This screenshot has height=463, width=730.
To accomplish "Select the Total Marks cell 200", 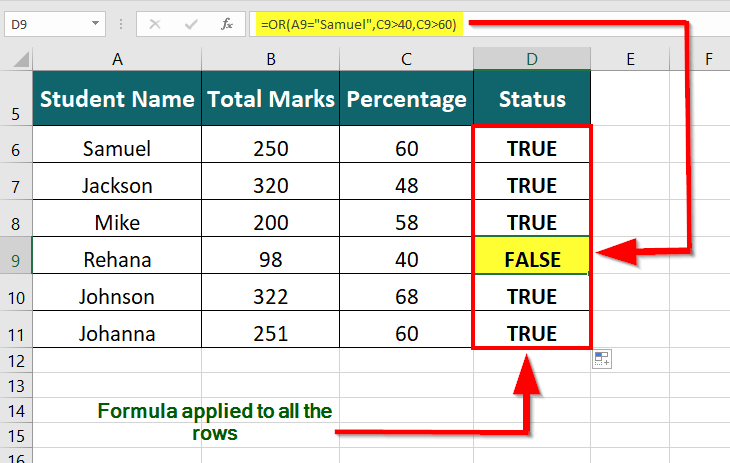I will point(270,218).
